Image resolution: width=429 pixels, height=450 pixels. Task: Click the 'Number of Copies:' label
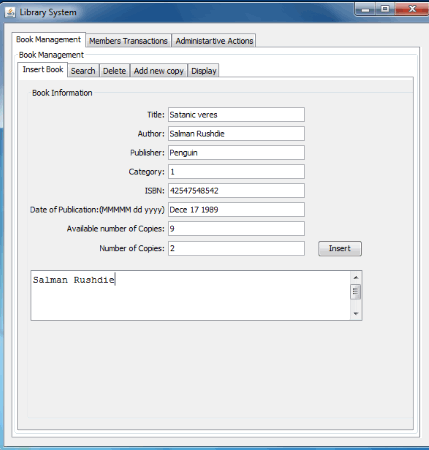click(132, 248)
